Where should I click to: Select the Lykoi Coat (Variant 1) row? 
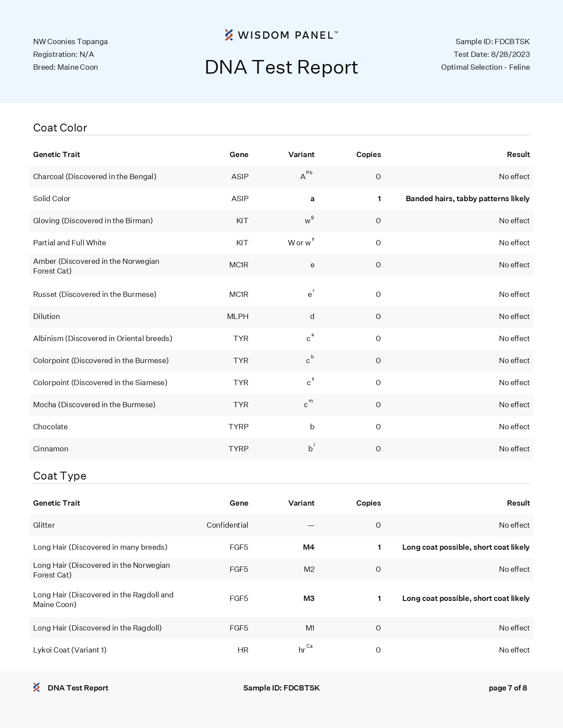click(x=281, y=650)
